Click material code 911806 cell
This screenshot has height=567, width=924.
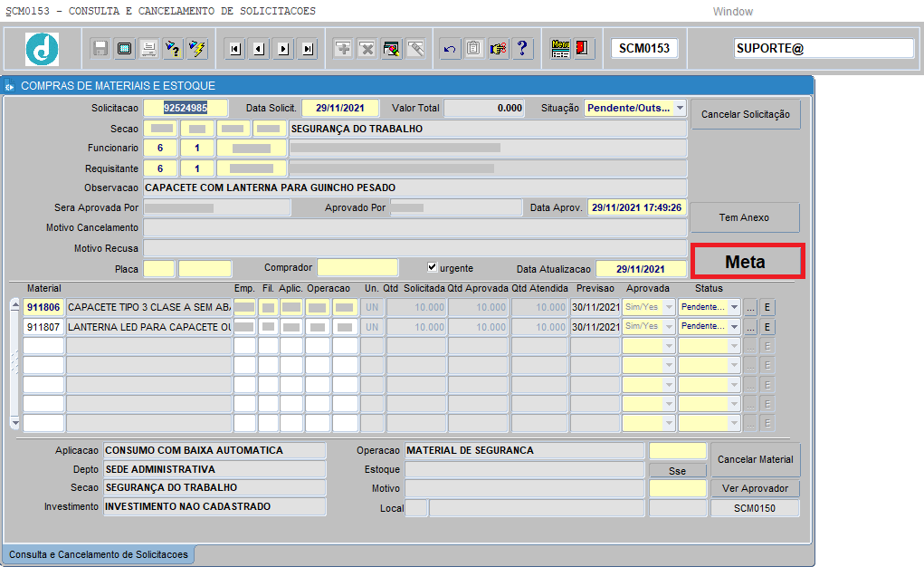pyautogui.click(x=43, y=307)
